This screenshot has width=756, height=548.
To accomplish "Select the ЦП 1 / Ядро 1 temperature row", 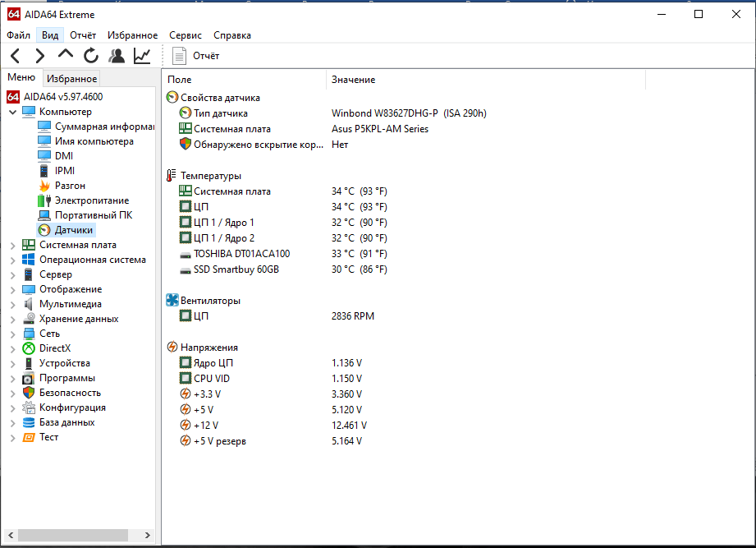I will pos(283,223).
